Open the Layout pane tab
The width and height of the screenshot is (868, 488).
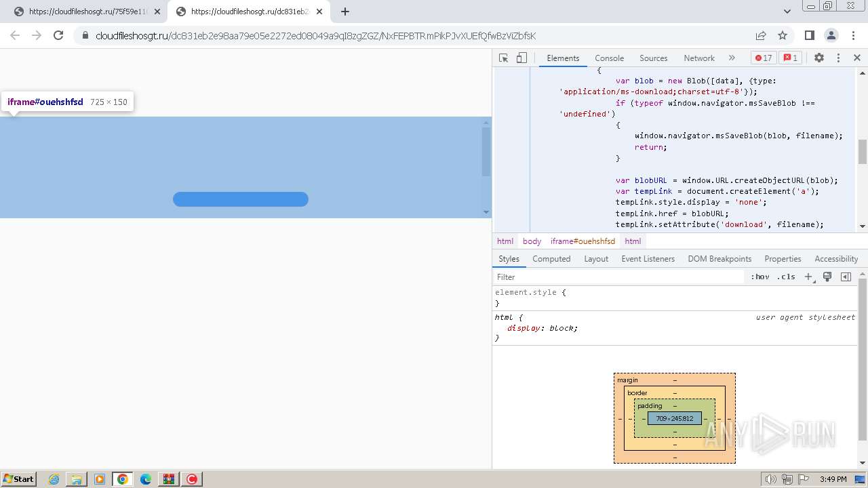(596, 259)
